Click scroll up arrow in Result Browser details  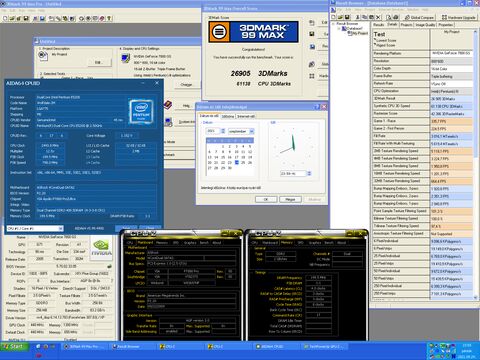tap(475, 32)
